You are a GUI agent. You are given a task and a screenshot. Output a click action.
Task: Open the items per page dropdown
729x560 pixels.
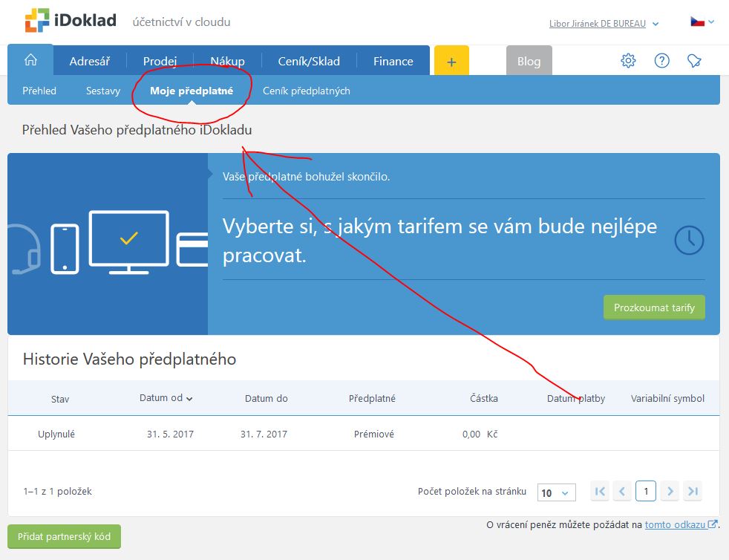557,492
